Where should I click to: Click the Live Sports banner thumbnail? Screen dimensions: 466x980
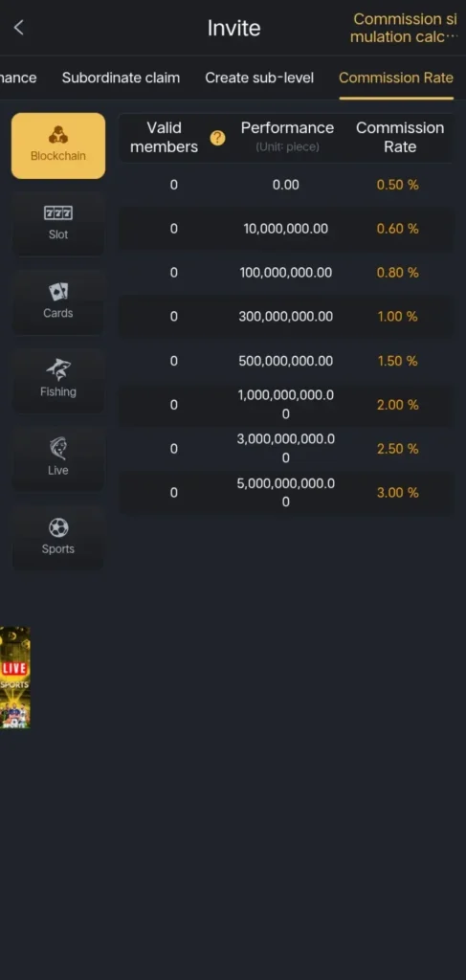click(15, 678)
